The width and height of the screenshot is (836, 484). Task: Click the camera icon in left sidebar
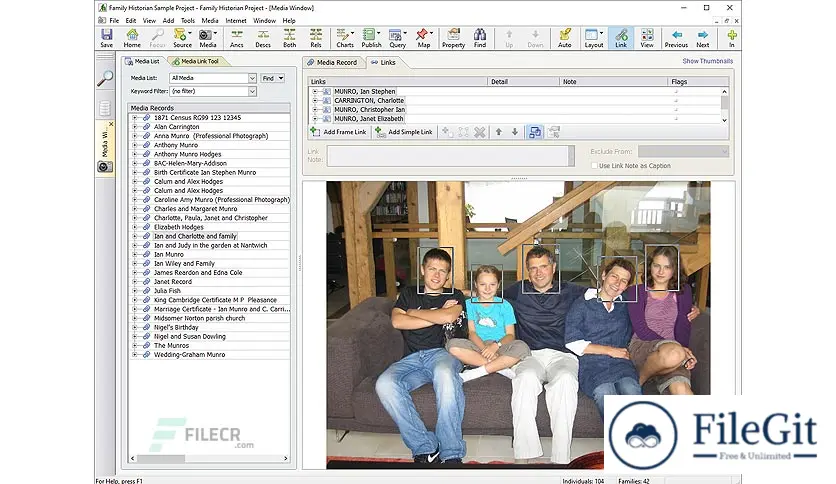(105, 167)
